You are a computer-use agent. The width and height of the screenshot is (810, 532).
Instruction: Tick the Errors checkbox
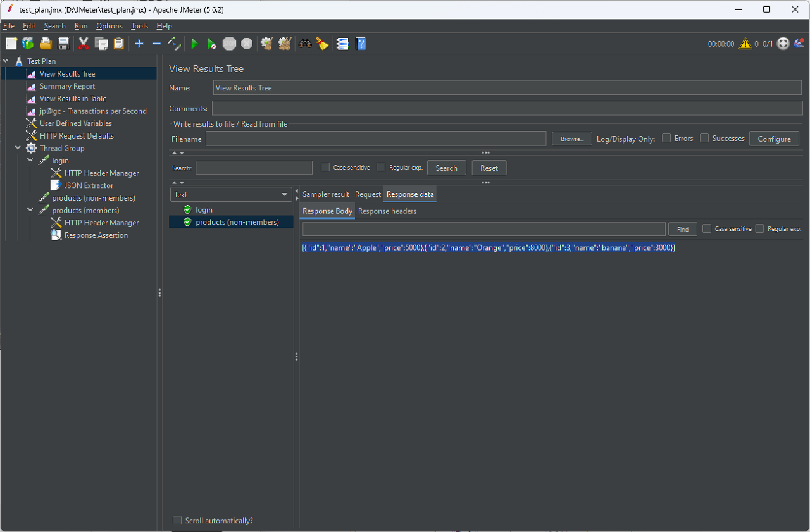pyautogui.click(x=666, y=138)
